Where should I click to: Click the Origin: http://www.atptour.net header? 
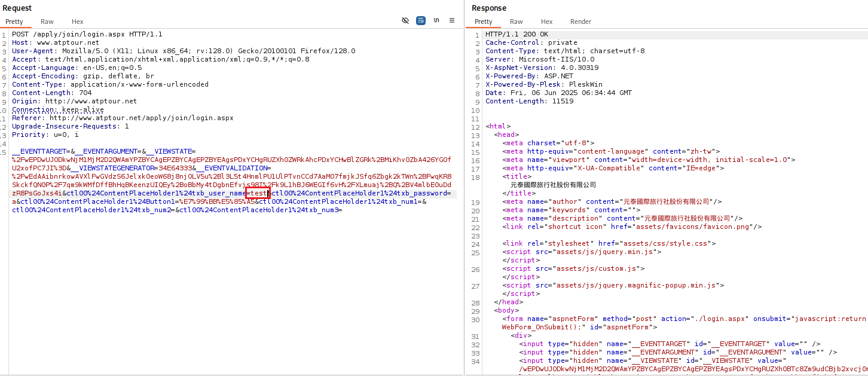(75, 101)
